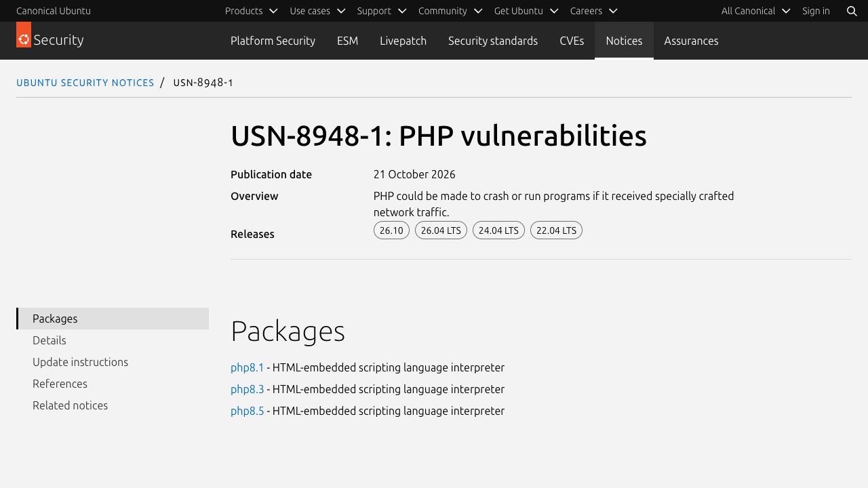Go to Update instructions in sidebar
Image resolution: width=868 pixels, height=488 pixels.
tap(113, 362)
